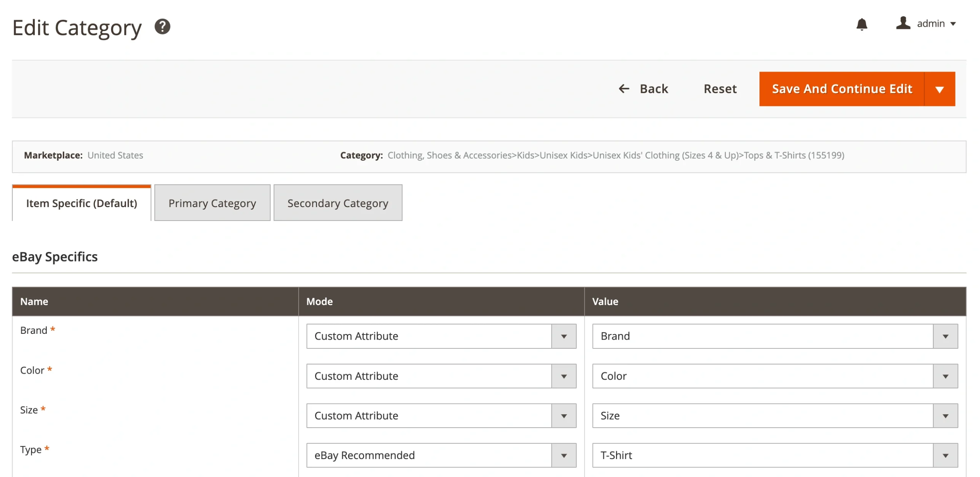Expand Size value selector
This screenshot has width=980, height=477.
point(774,416)
